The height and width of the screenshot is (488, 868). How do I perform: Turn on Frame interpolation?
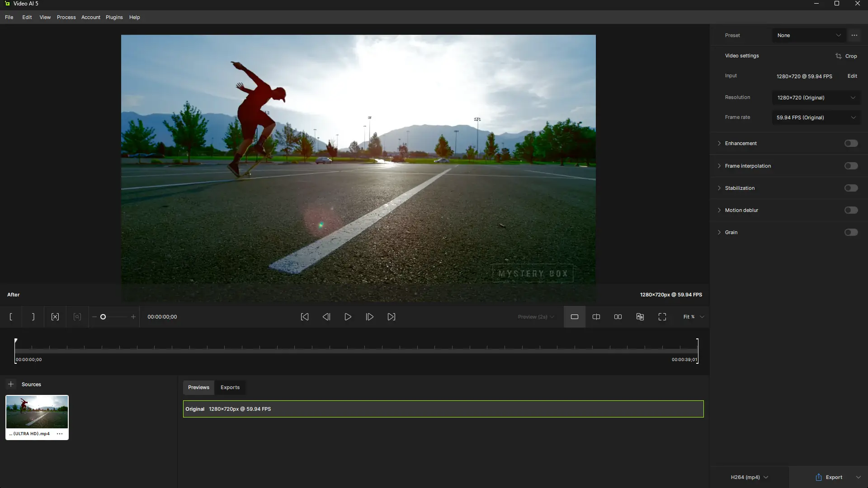[851, 166]
